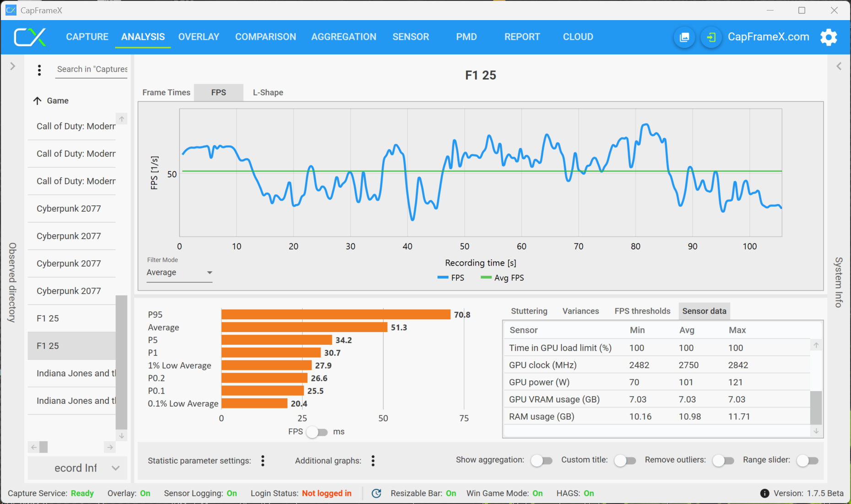This screenshot has height=504, width=851.
Task: Toggle the FPS/ms unit switch
Action: 317,432
